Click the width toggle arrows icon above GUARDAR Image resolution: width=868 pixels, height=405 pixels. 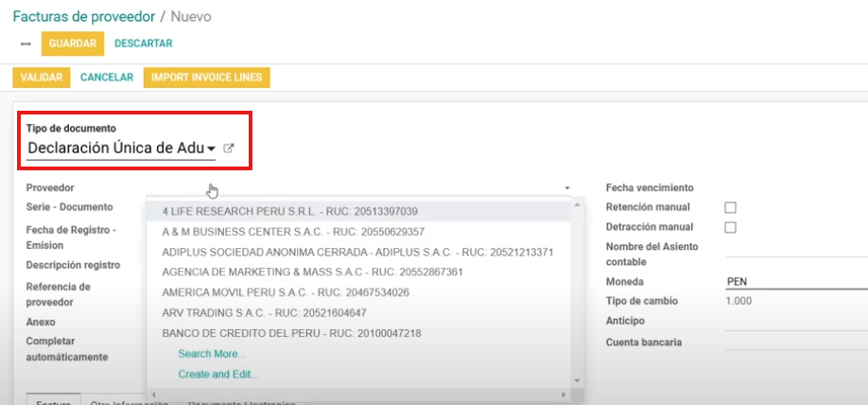[26, 44]
